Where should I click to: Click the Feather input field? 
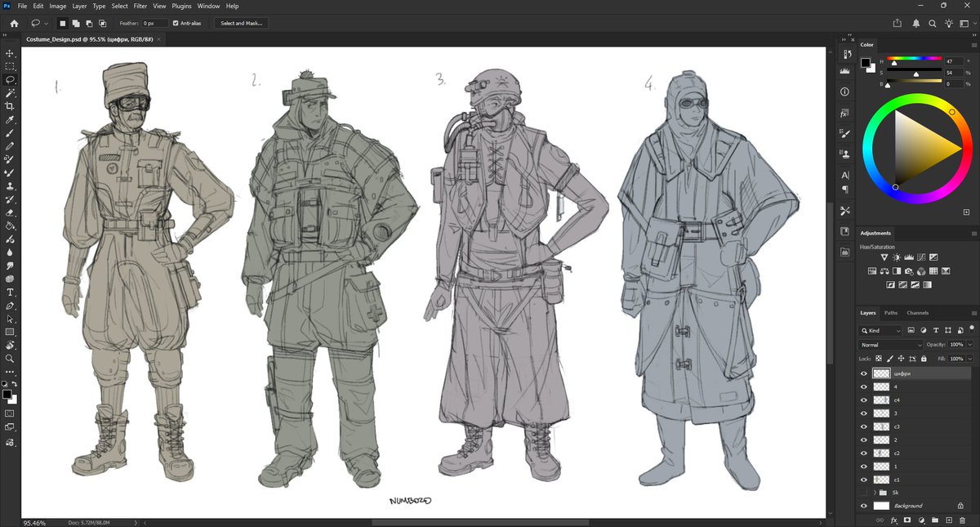pos(154,23)
